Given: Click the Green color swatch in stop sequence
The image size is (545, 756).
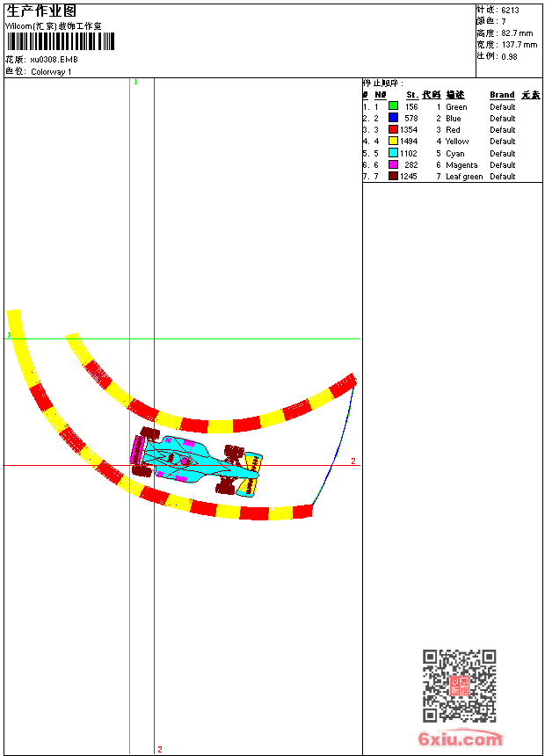Looking at the screenshot, I should (x=393, y=106).
